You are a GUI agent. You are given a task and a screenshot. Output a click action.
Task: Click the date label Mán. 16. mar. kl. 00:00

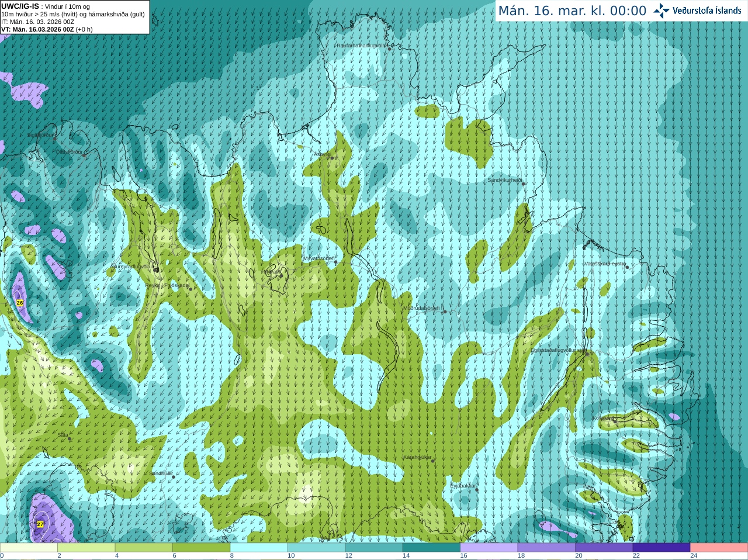572,11
